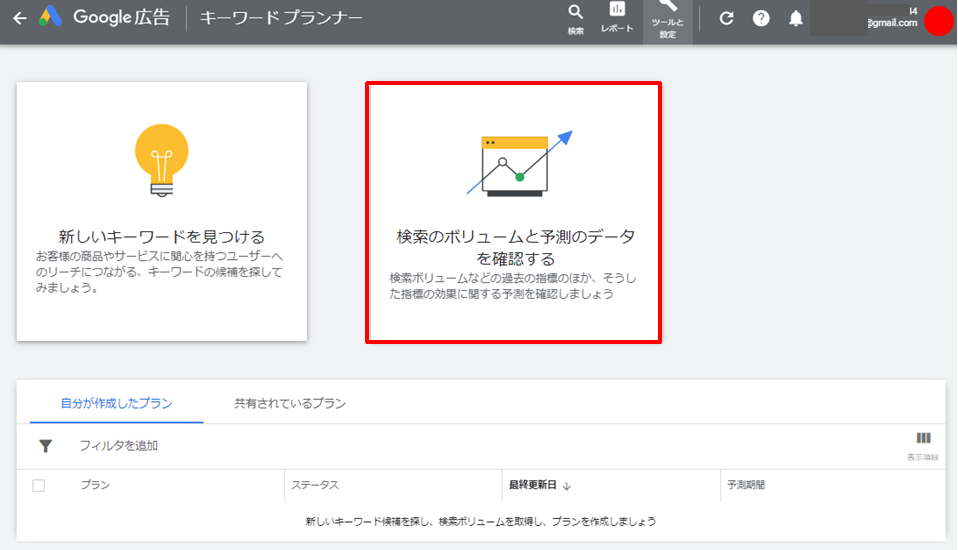Click the キーワード プランナー title
958x550 pixels.
pos(281,18)
